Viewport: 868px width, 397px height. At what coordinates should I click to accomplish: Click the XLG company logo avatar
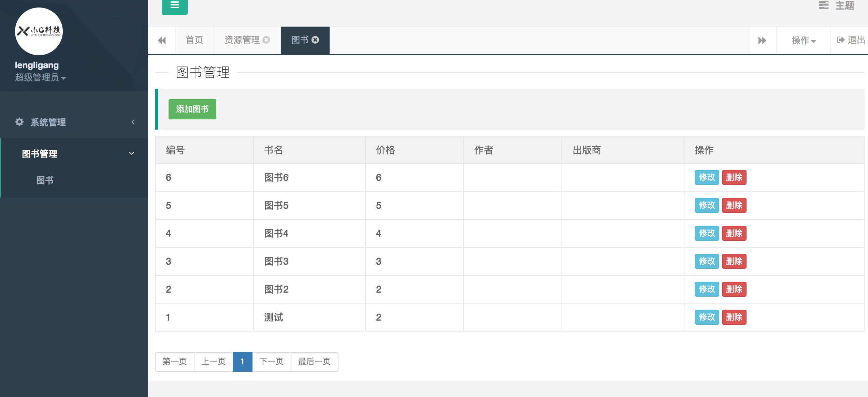[x=39, y=31]
